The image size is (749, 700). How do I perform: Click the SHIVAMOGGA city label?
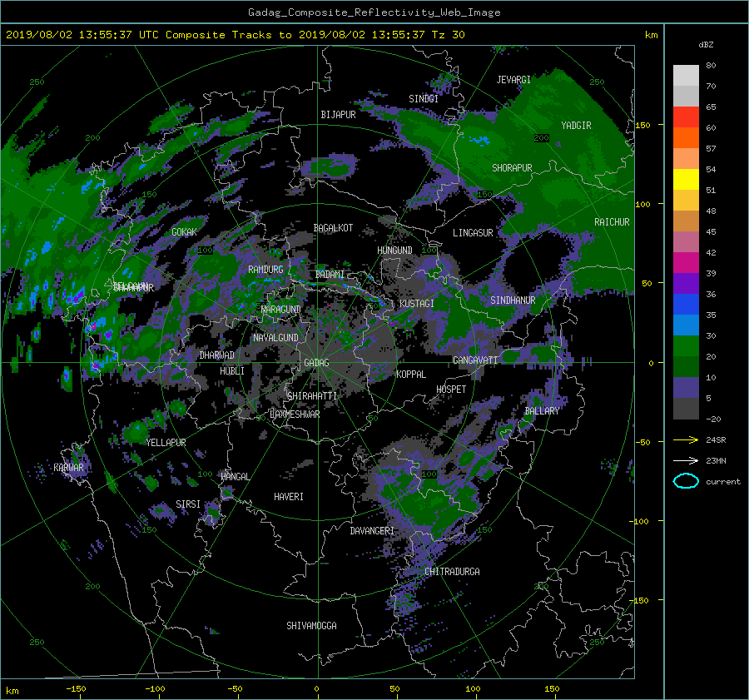click(311, 626)
